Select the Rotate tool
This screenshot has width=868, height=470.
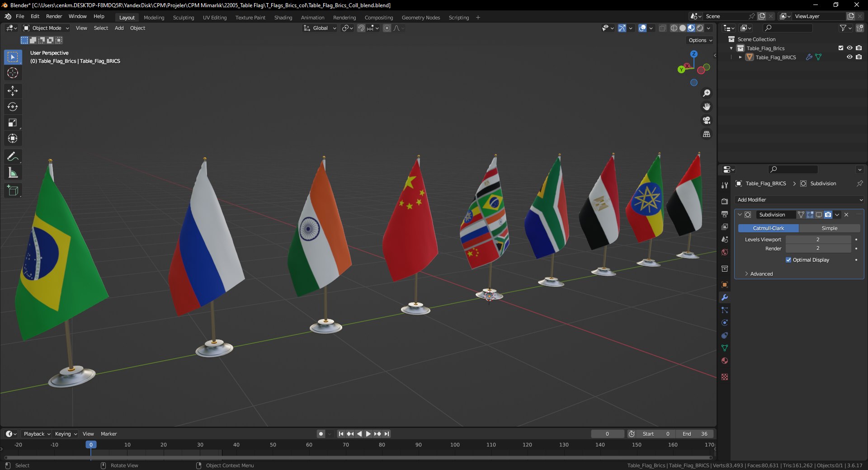[x=13, y=107]
